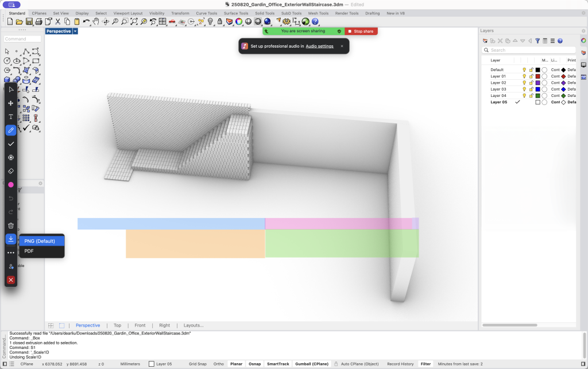
Task: Switch to the Top viewport tab
Action: (117, 325)
